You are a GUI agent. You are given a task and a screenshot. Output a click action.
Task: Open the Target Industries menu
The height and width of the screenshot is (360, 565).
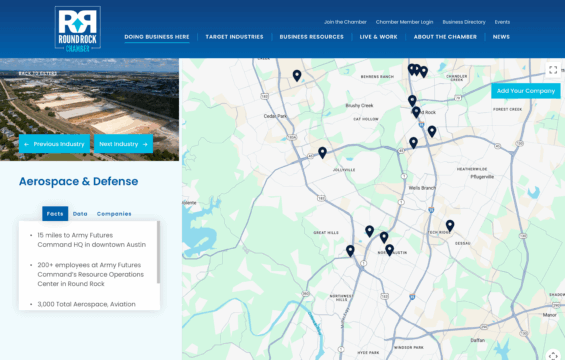pyautogui.click(x=234, y=37)
